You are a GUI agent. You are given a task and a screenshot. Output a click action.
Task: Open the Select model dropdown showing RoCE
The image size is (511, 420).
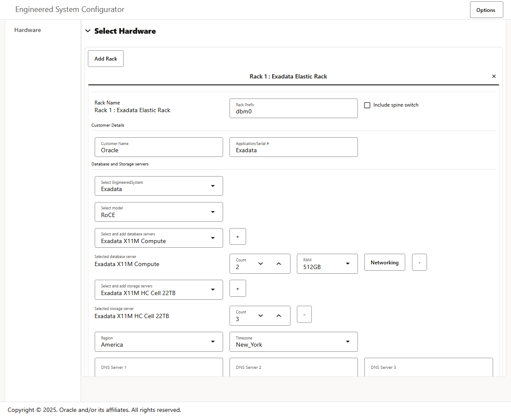[x=213, y=212]
